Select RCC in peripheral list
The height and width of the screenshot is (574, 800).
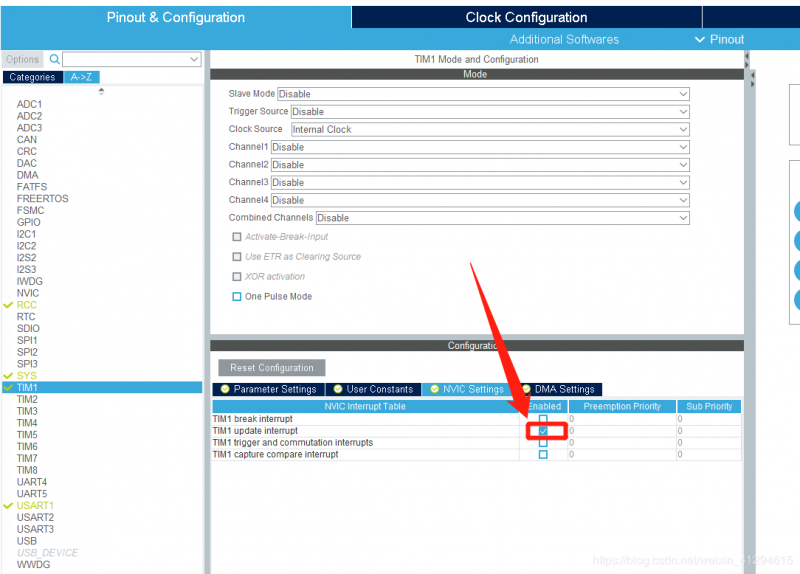(27, 305)
